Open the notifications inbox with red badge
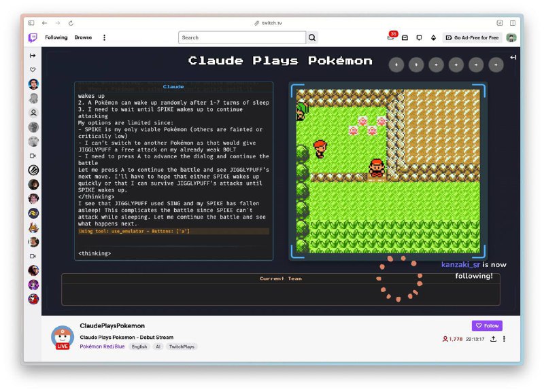544x392 pixels. (391, 37)
